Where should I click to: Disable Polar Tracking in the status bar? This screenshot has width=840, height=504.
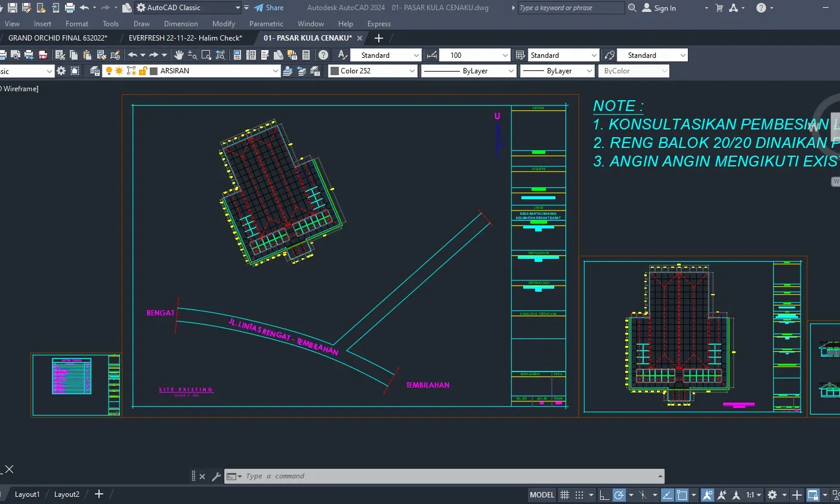620,494
